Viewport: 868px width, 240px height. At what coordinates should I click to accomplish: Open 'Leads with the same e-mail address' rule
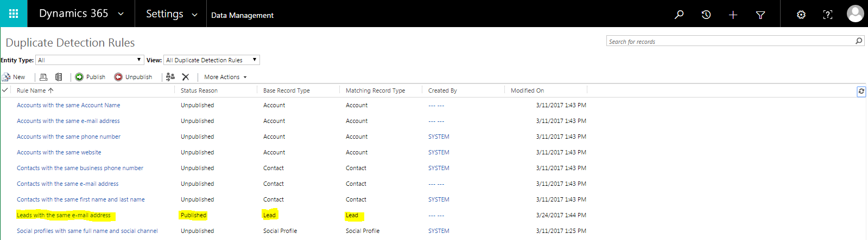click(64, 215)
